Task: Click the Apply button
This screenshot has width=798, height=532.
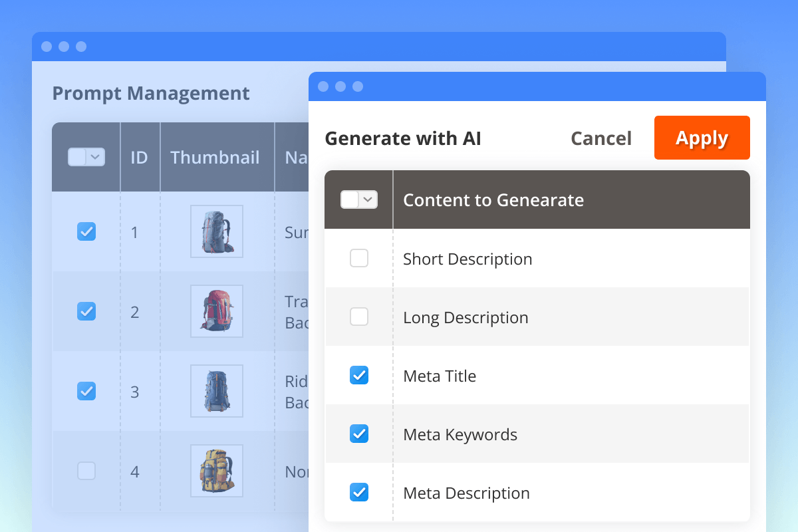Action: click(x=702, y=138)
